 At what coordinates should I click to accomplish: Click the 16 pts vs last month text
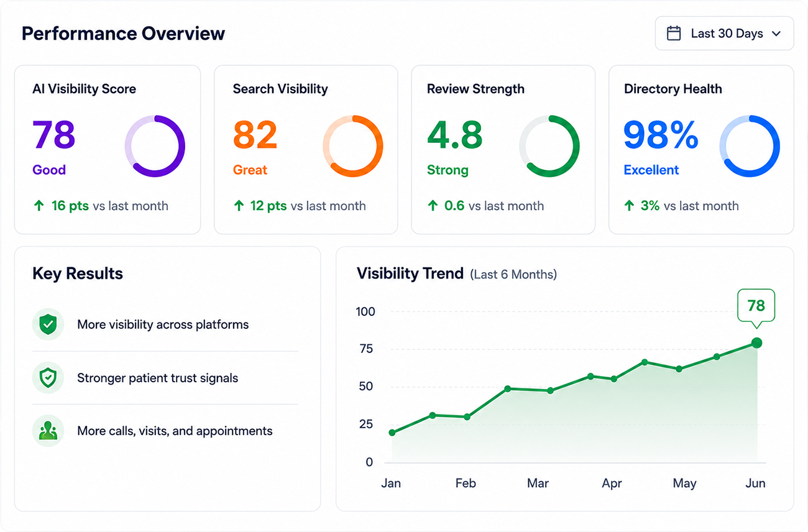109,206
